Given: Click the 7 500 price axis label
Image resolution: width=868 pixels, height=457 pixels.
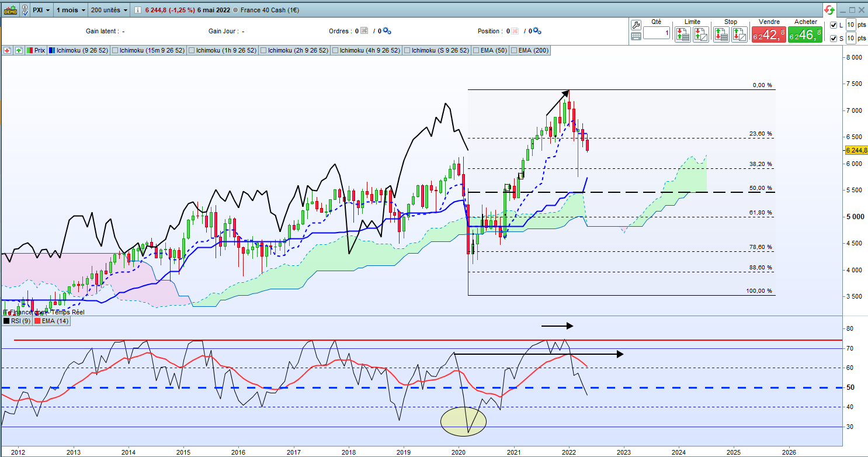Looking at the screenshot, I should tap(855, 84).
